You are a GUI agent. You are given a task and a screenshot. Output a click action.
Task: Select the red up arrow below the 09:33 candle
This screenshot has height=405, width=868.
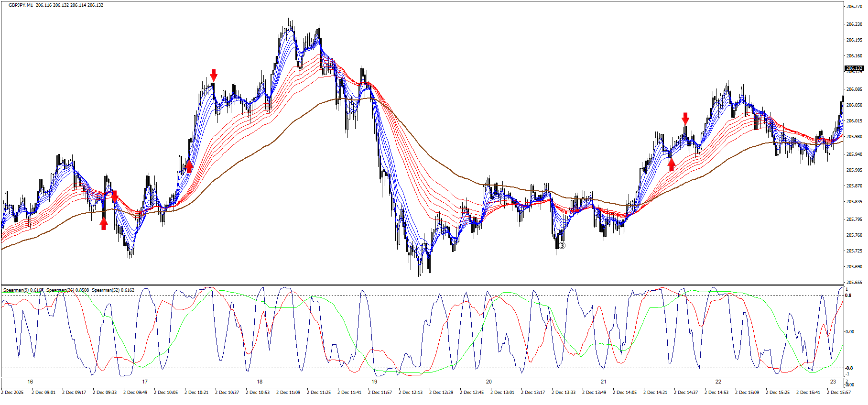pyautogui.click(x=104, y=224)
